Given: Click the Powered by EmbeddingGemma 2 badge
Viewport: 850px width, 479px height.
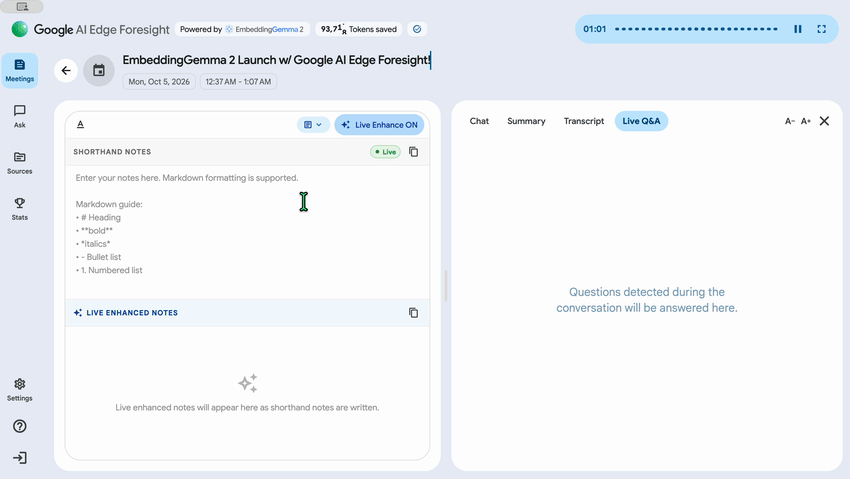Looking at the screenshot, I should 242,29.
